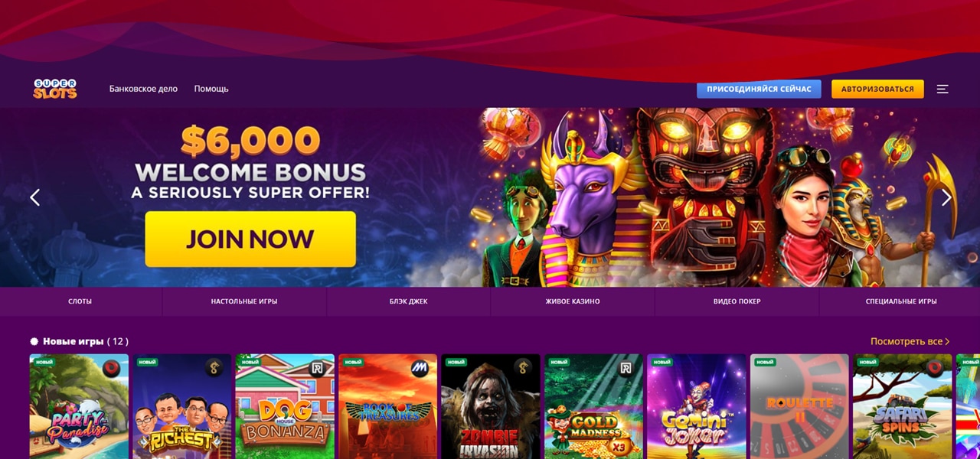Image resolution: width=980 pixels, height=459 pixels.
Task: Click provider badge on Party Paradise tile
Action: [x=113, y=368]
